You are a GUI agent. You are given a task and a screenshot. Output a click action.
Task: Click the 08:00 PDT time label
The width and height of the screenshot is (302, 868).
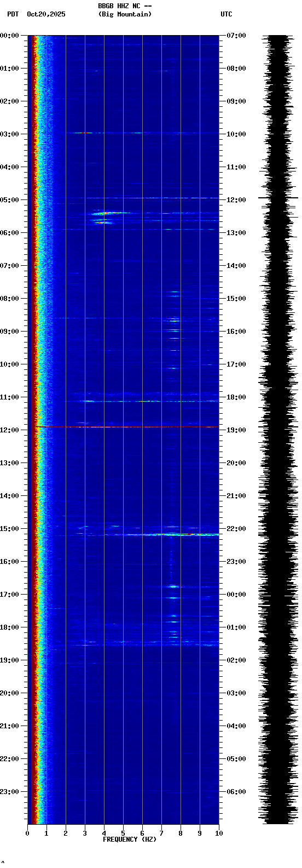click(9, 299)
